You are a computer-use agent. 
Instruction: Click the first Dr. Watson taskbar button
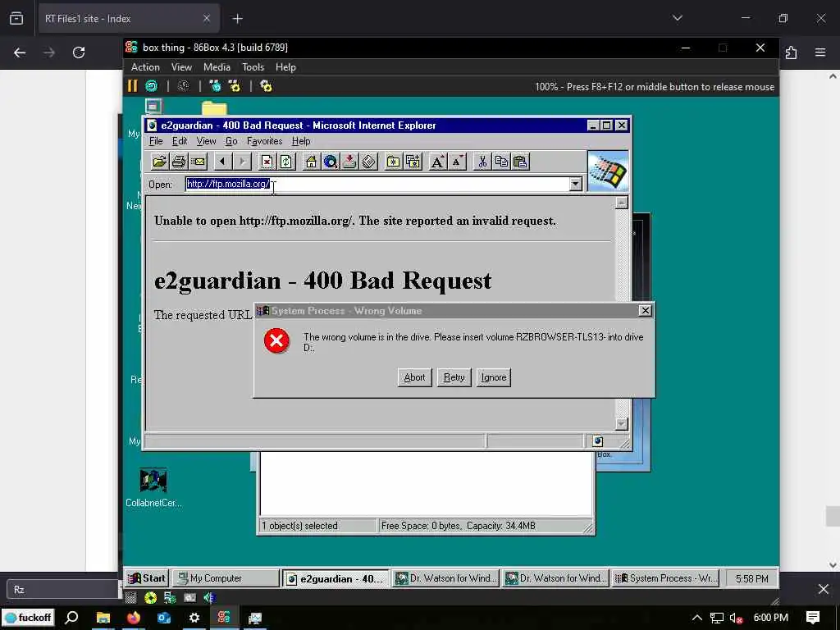coord(445,578)
